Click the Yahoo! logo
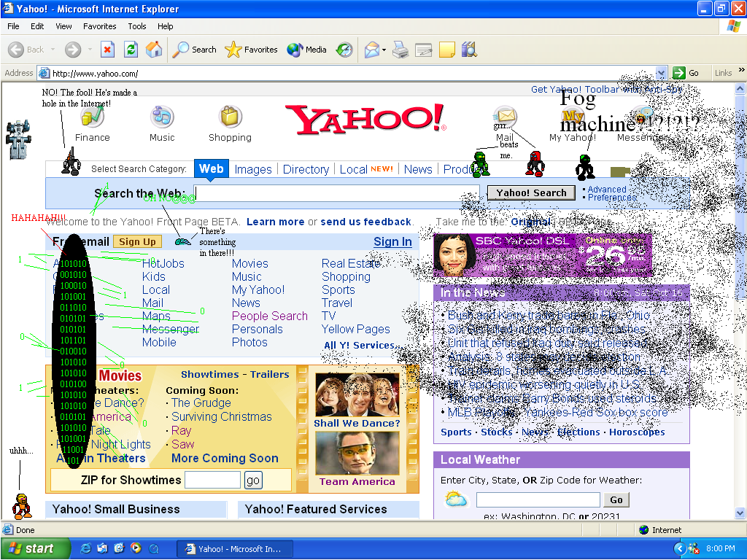The width and height of the screenshot is (747, 560). tap(366, 119)
